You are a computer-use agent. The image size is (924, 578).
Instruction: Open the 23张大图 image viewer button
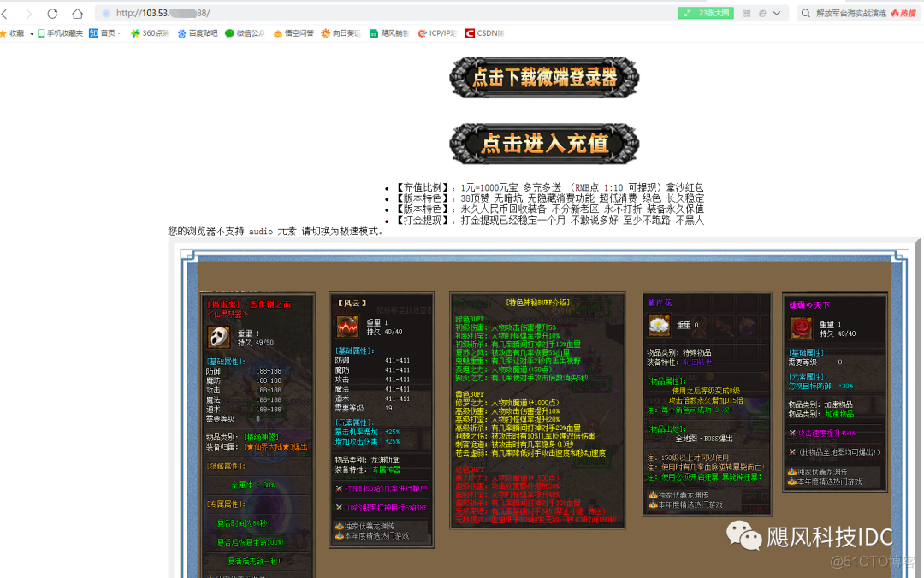[x=706, y=13]
